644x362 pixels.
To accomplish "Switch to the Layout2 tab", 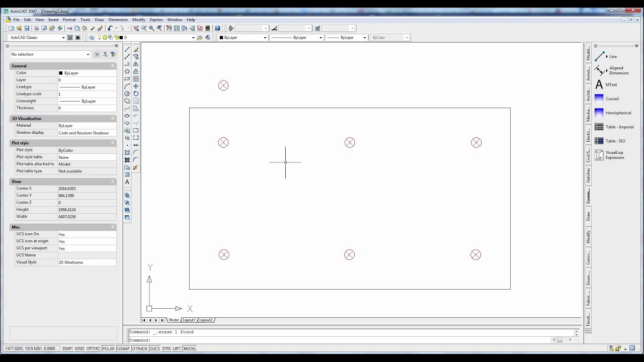I will [x=205, y=320].
